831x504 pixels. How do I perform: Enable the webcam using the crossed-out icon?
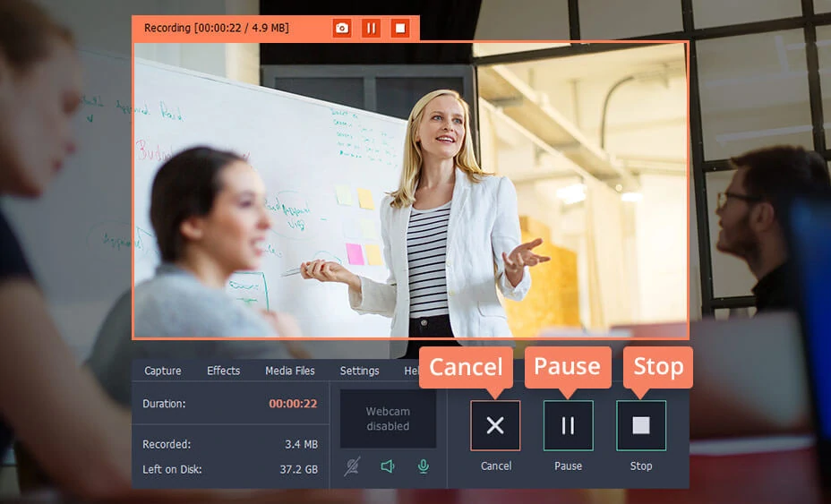click(352, 466)
